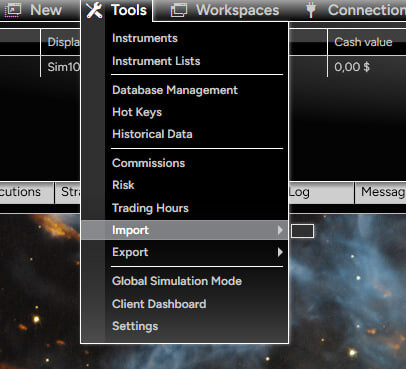Click the Tools wrench icon
The image size is (406, 369).
94,10
